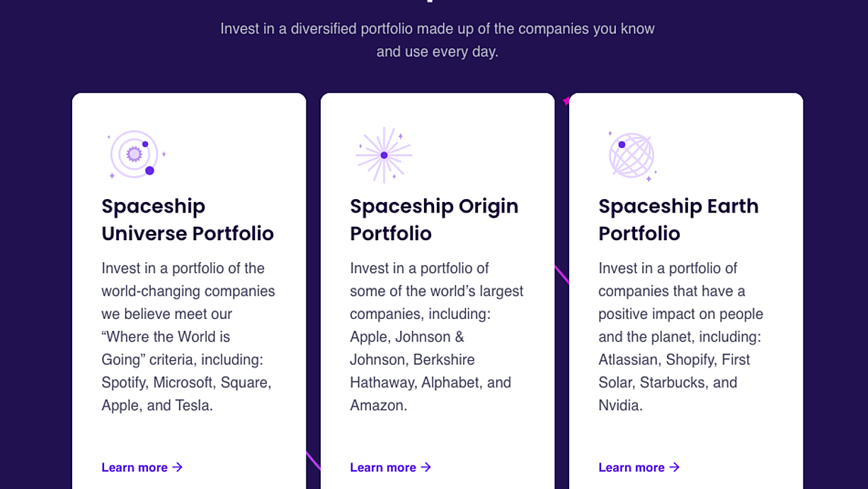Open Learn more for Spaceship Earth Portfolio
868x489 pixels.
tap(639, 467)
